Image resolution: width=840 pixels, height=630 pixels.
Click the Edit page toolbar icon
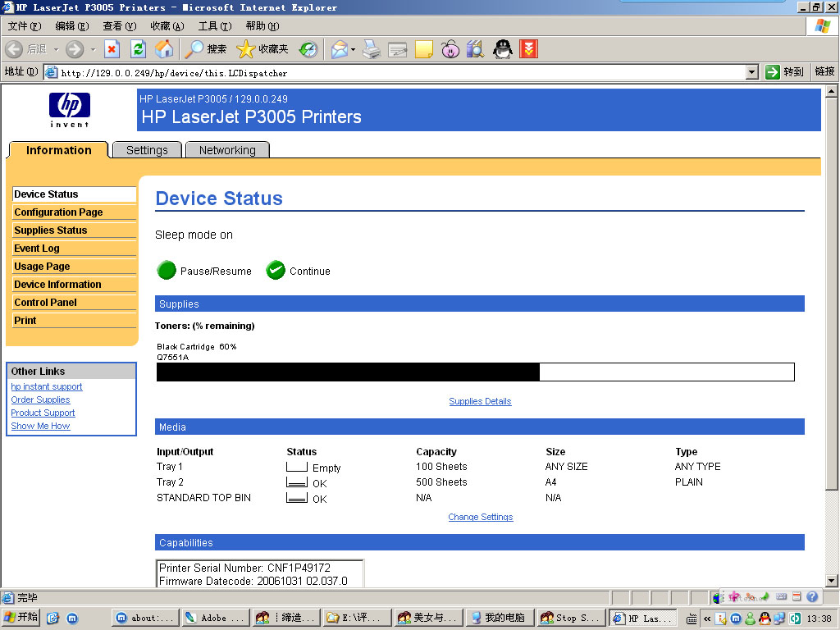coord(398,49)
